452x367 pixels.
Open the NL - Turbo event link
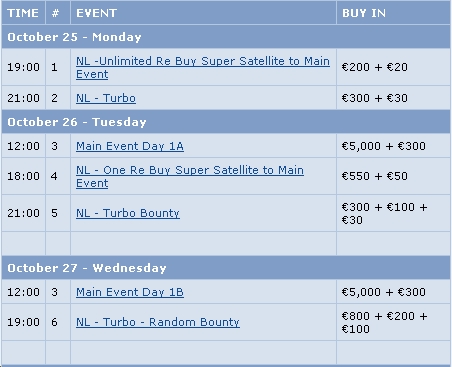(x=106, y=98)
